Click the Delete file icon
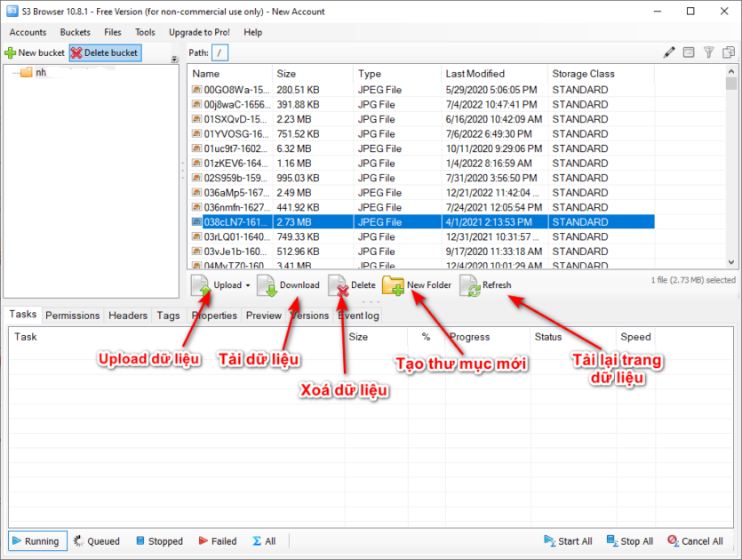 339,285
